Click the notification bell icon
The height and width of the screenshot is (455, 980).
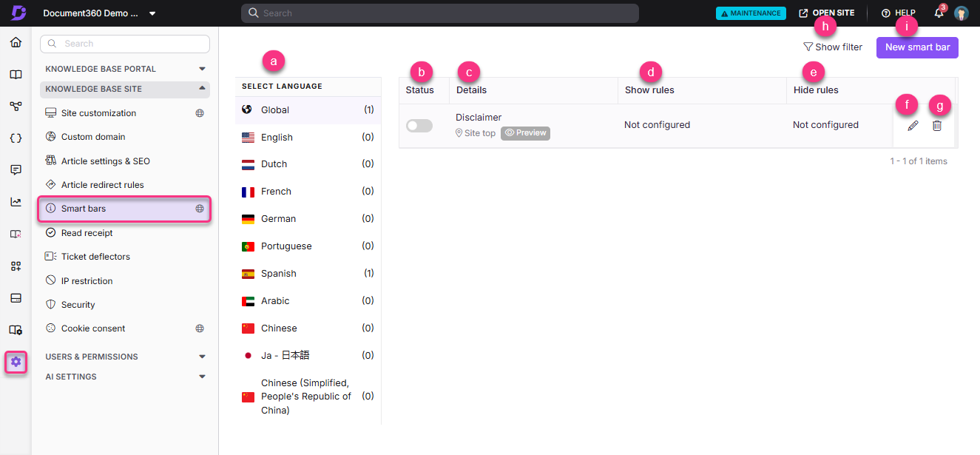[938, 13]
